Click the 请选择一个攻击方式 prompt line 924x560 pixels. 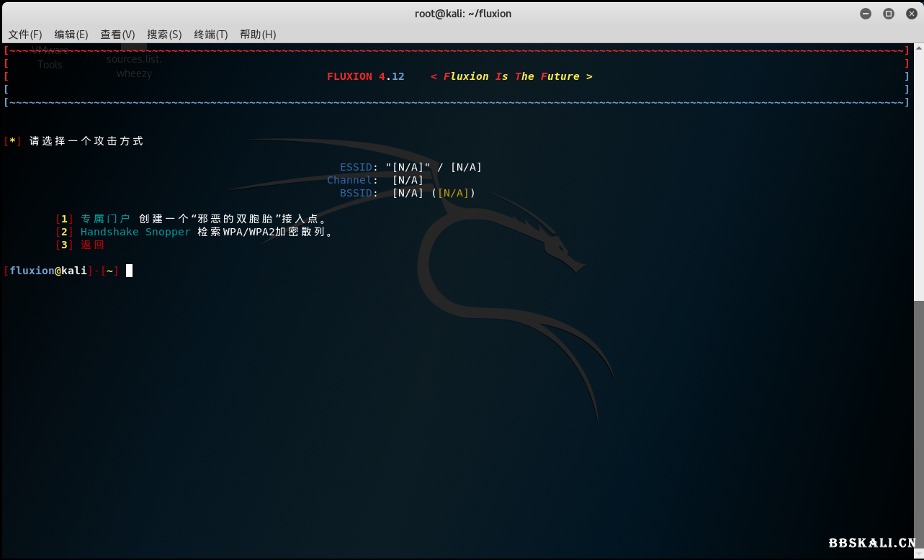(86, 141)
